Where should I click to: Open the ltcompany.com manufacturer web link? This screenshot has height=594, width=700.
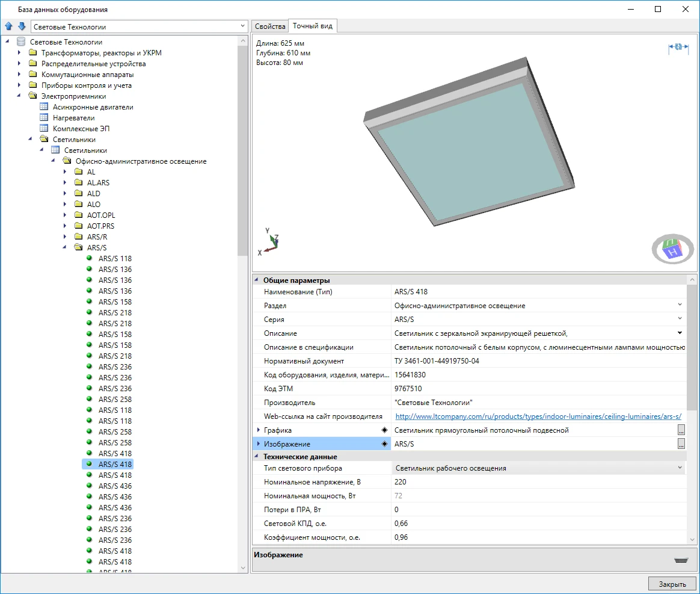point(538,416)
